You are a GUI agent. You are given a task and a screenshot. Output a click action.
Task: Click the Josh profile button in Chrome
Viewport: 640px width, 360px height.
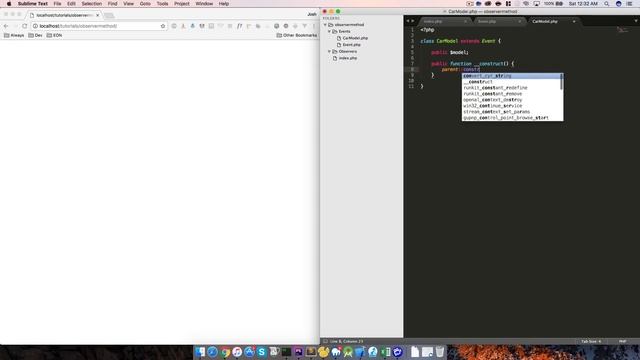(x=312, y=14)
